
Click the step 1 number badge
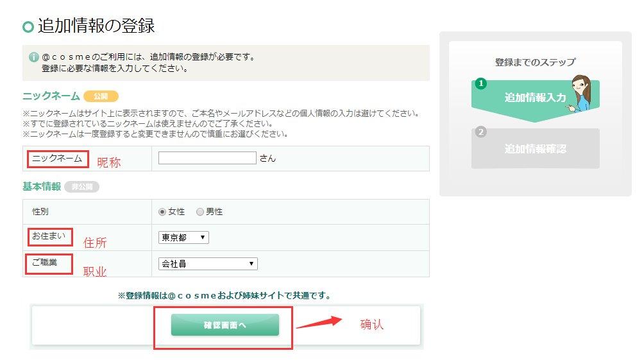coord(481,83)
